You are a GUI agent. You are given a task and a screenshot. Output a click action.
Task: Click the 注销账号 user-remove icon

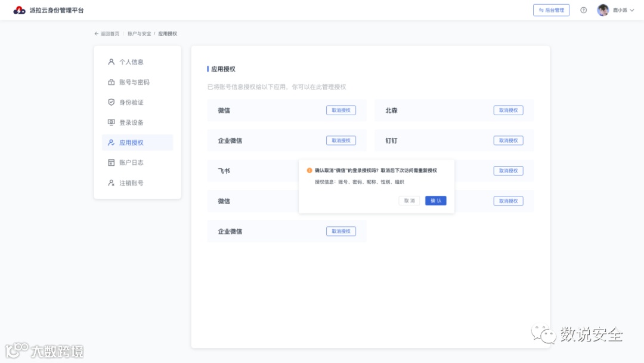[111, 183]
